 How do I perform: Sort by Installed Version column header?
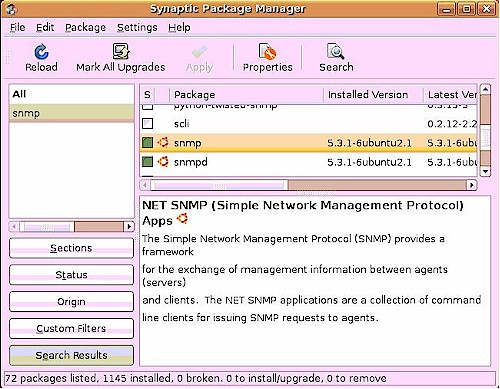373,95
